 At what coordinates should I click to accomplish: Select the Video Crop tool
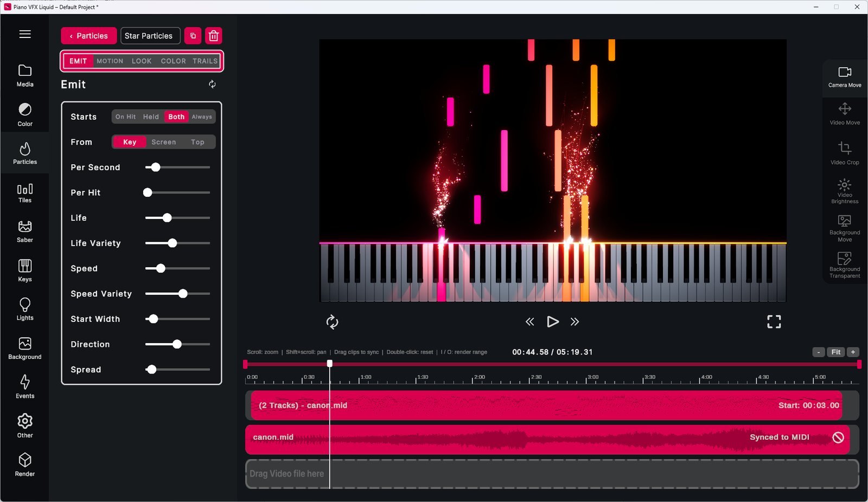click(845, 153)
